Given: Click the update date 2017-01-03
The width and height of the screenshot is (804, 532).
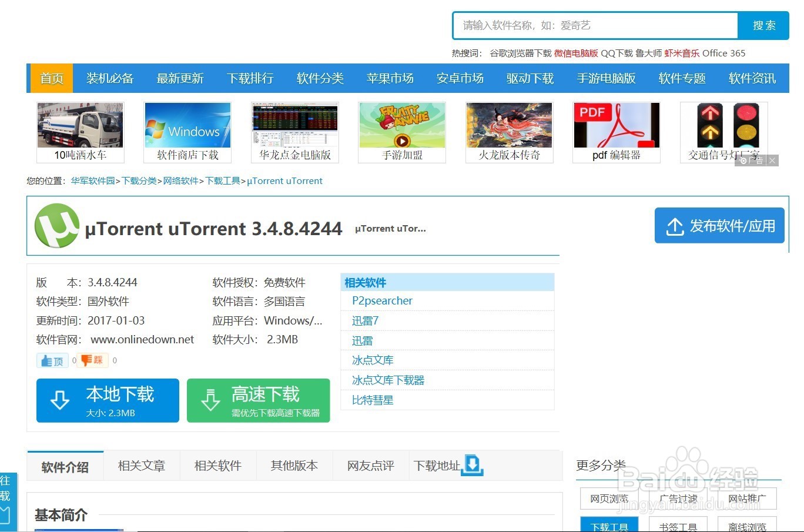Looking at the screenshot, I should pyautogui.click(x=116, y=321).
